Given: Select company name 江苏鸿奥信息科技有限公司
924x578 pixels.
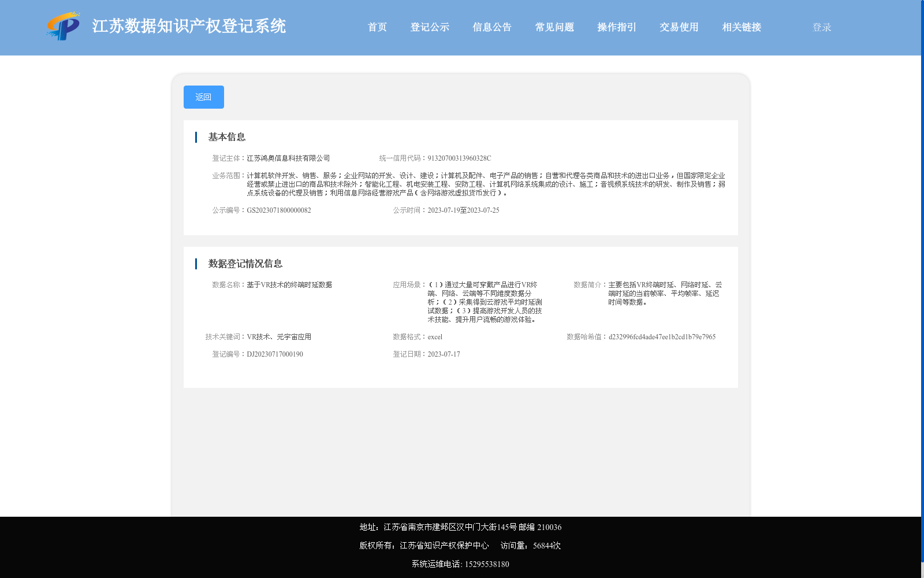Looking at the screenshot, I should point(288,158).
